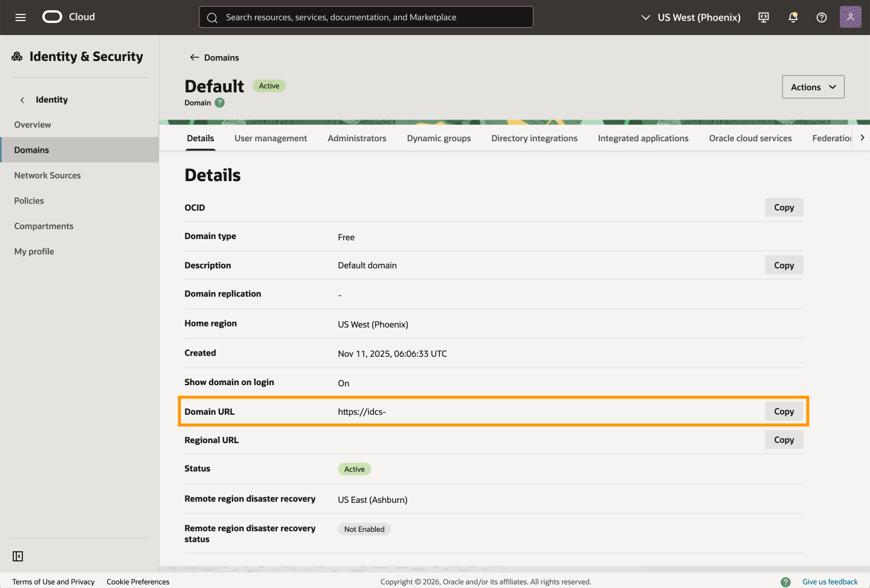The image size is (870, 588).
Task: Click the Default domain title
Action: (x=214, y=86)
